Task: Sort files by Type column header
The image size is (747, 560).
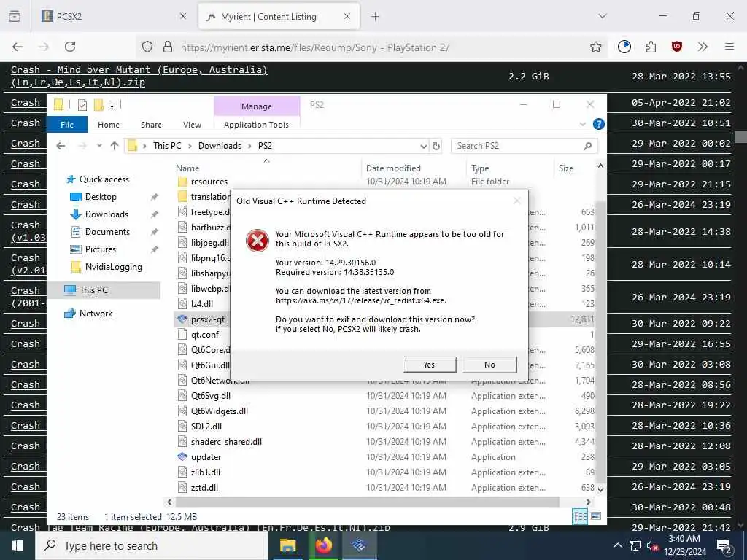Action: (x=480, y=168)
